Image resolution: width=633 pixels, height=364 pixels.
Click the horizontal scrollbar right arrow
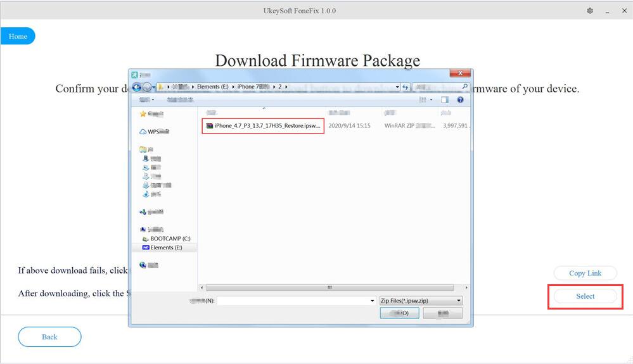(x=466, y=287)
